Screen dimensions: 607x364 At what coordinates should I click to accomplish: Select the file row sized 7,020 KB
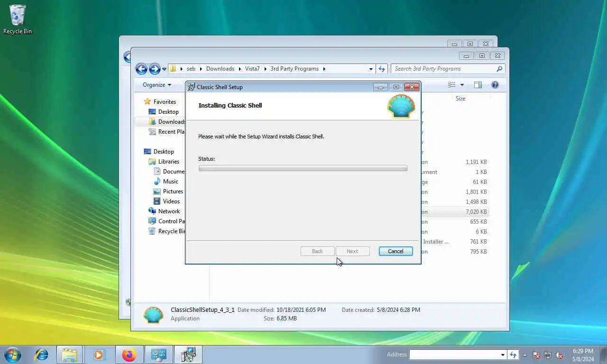coord(455,212)
